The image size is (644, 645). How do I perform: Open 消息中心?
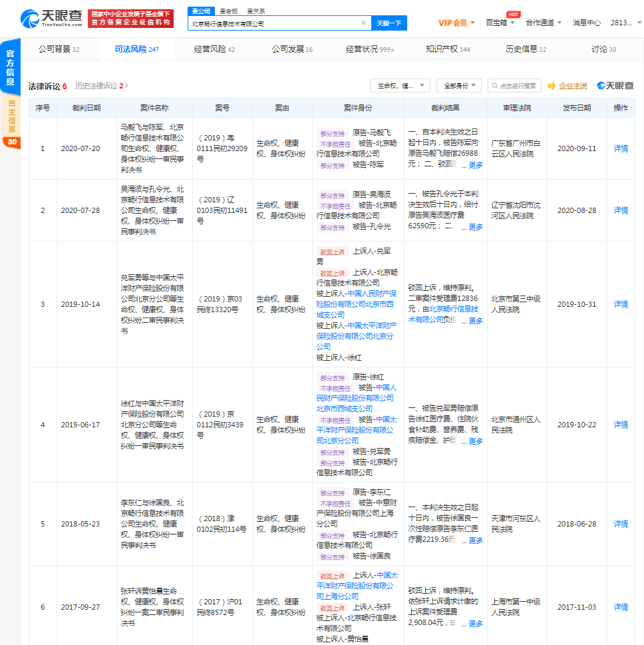tap(586, 23)
